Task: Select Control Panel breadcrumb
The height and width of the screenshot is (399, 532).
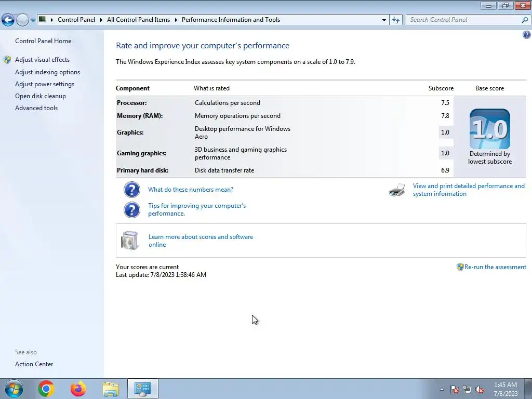Action: 76,20
